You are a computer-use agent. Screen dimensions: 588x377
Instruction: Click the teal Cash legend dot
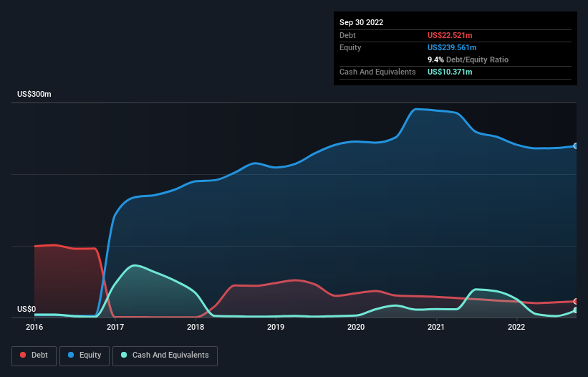pos(124,355)
